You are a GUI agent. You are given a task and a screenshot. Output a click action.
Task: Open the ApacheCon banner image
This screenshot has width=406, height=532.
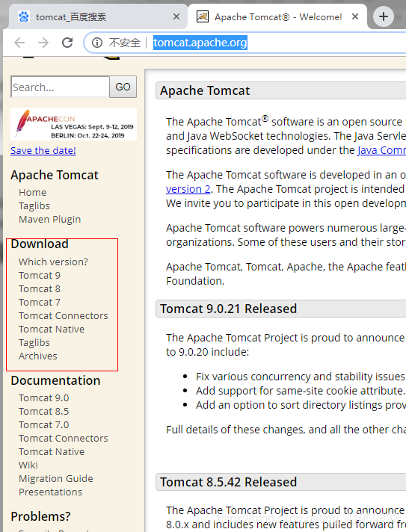74,124
